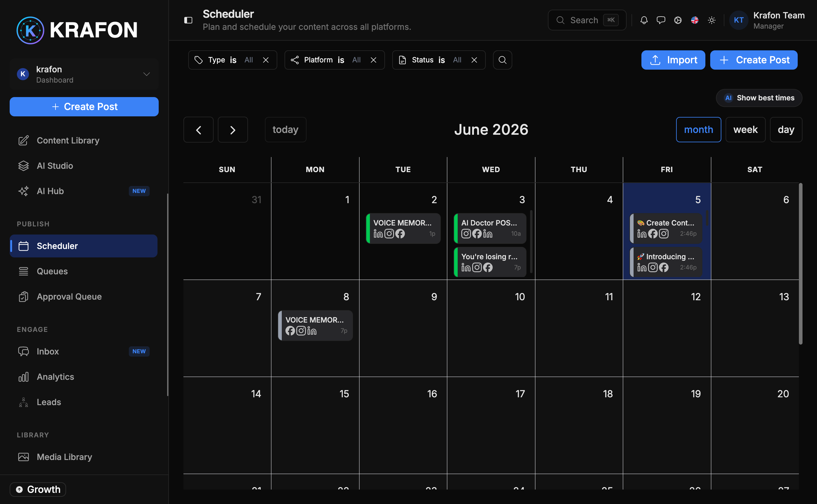Open You're losing r post
817x504 pixels.
(490, 262)
